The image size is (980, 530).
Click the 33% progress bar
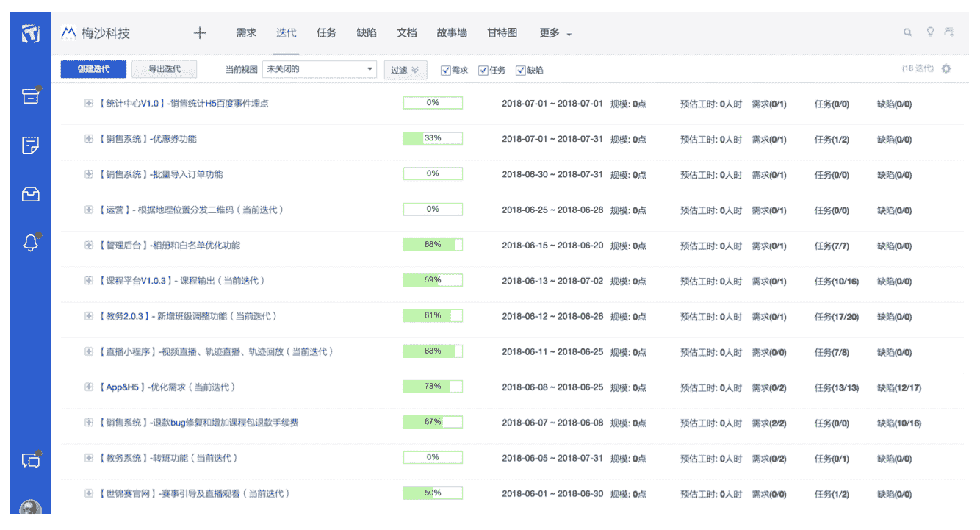click(433, 138)
